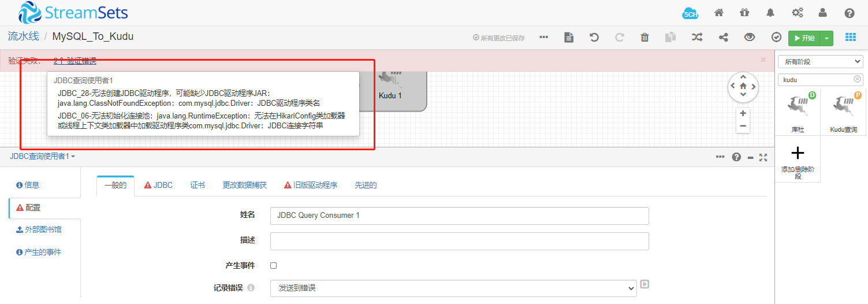Image resolution: width=868 pixels, height=304 pixels.
Task: Click 添加/删除阶段 plus tile
Action: [798, 160]
